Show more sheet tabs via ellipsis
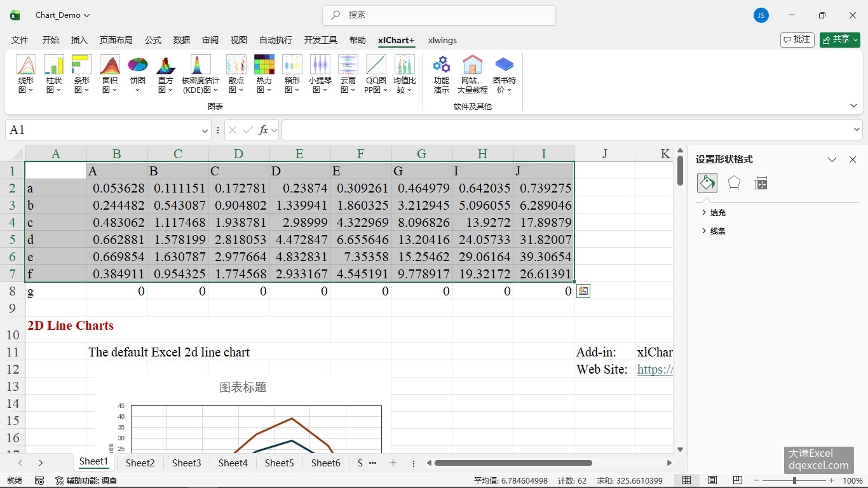The image size is (868, 488). 372,463
